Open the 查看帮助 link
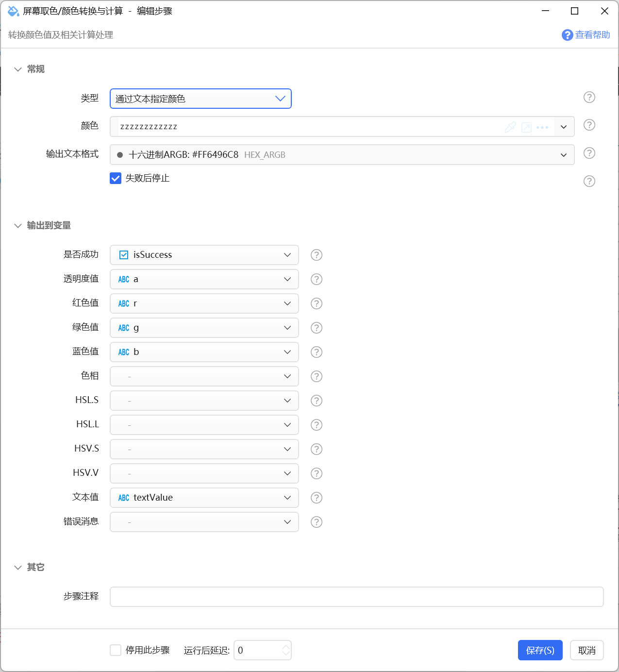Screen dimensions: 619x672 point(586,35)
